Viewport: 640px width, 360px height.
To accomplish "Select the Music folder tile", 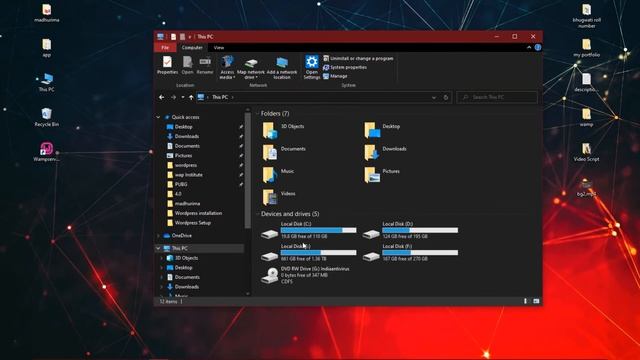I will (x=278, y=175).
